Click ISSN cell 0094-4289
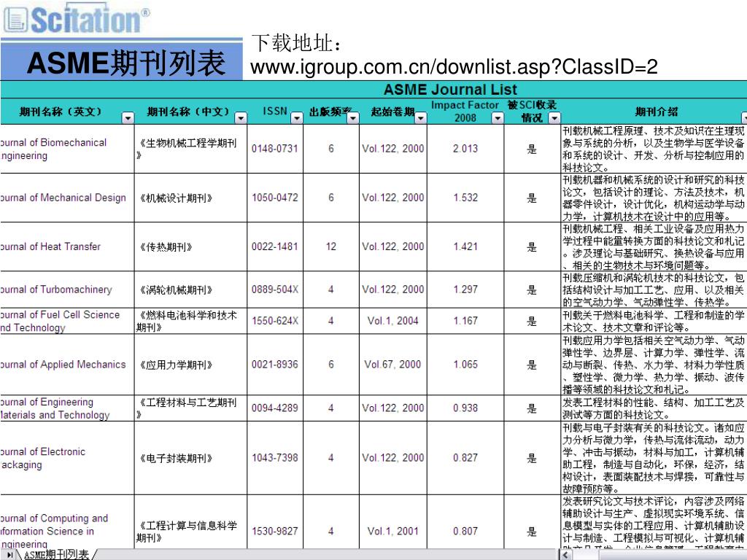 tap(275, 408)
